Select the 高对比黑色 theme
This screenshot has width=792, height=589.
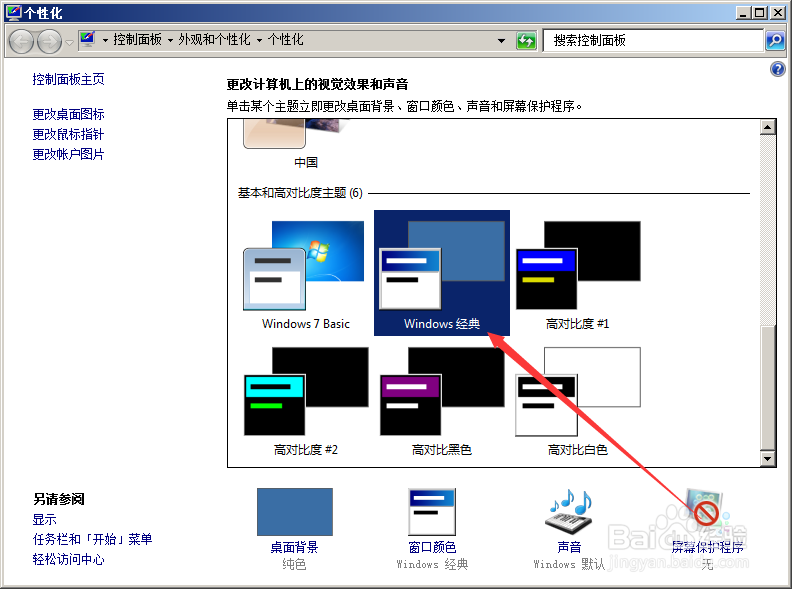click(441, 399)
